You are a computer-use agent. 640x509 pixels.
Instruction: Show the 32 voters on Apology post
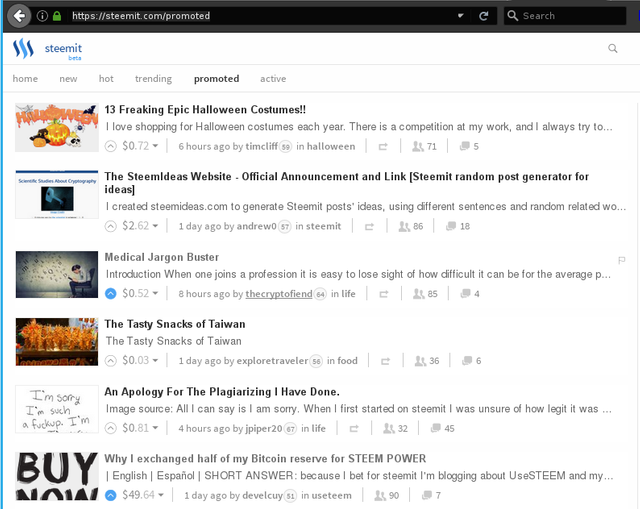(395, 428)
